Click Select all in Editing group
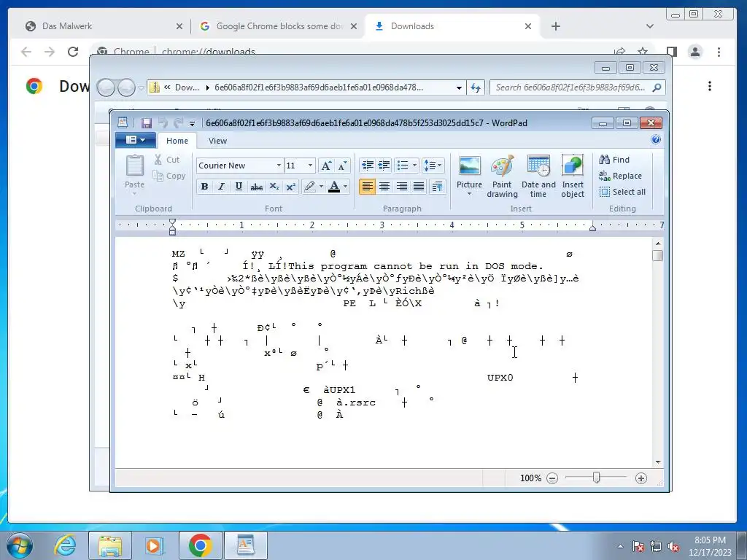Viewport: 747px width, 560px height. click(x=622, y=192)
